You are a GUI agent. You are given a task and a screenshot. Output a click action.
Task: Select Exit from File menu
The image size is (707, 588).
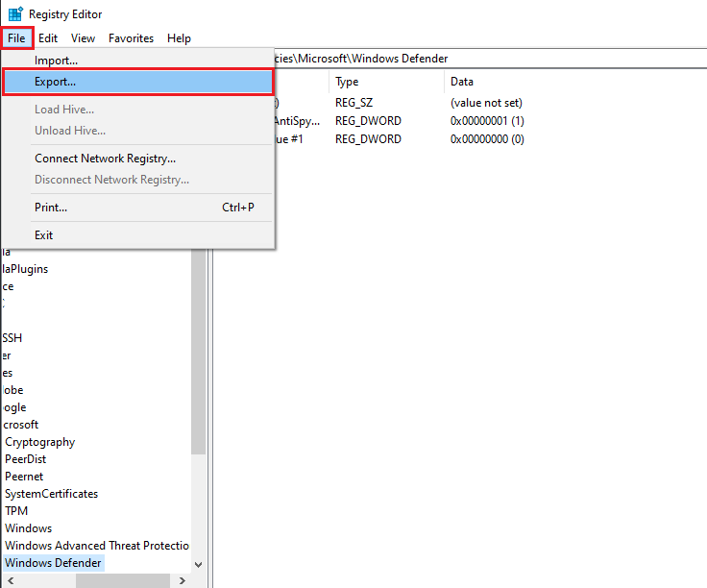tap(137, 235)
